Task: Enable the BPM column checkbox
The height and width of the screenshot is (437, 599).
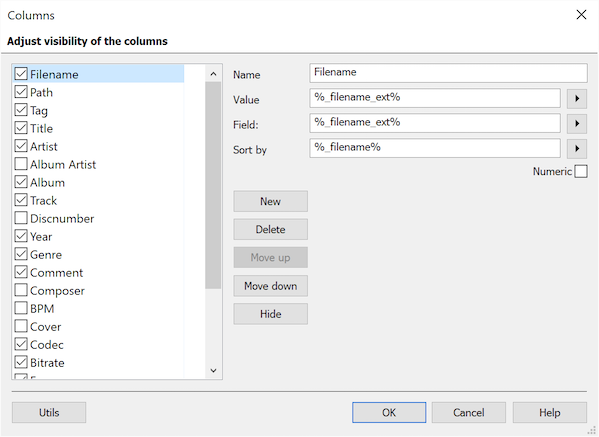Action: coord(21,308)
